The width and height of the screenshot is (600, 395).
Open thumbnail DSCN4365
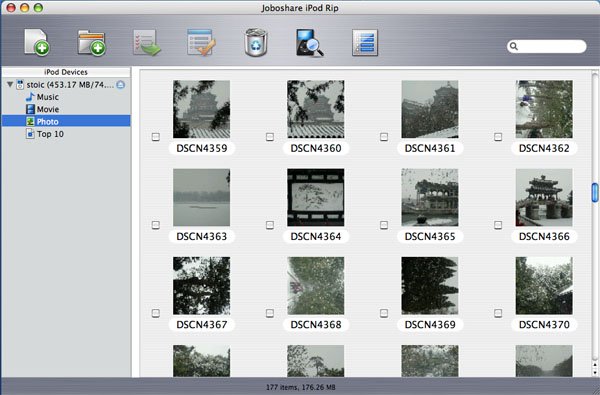tap(430, 198)
